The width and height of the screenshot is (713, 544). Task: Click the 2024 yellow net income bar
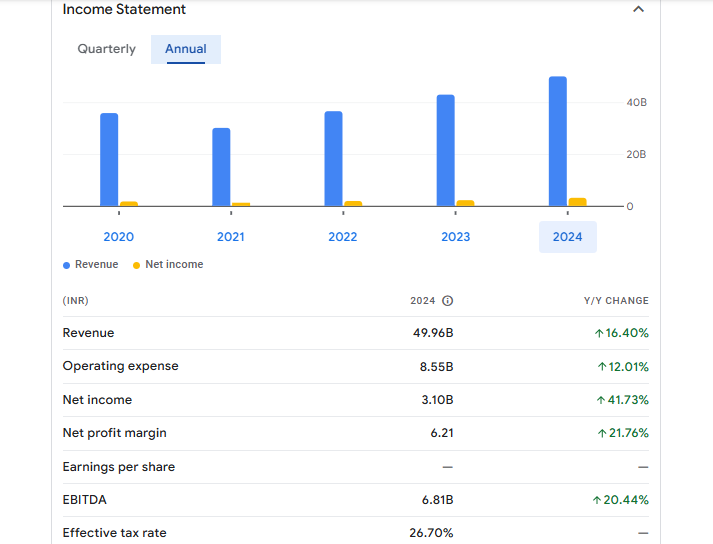577,202
